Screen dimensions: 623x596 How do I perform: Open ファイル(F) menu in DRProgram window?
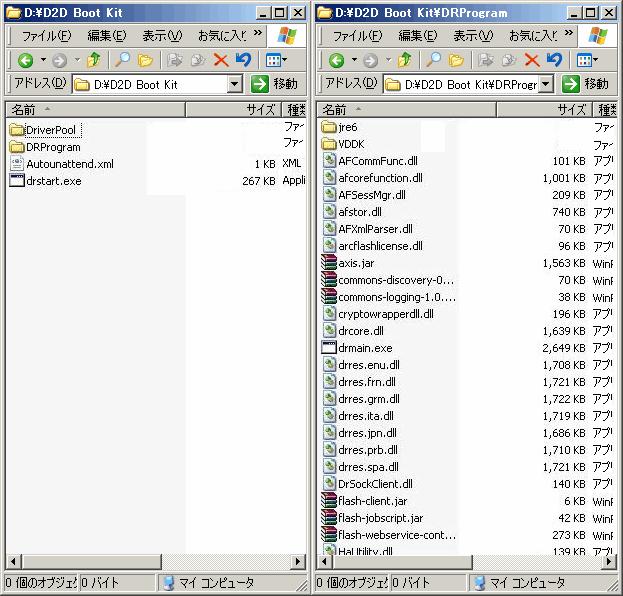pyautogui.click(x=358, y=36)
